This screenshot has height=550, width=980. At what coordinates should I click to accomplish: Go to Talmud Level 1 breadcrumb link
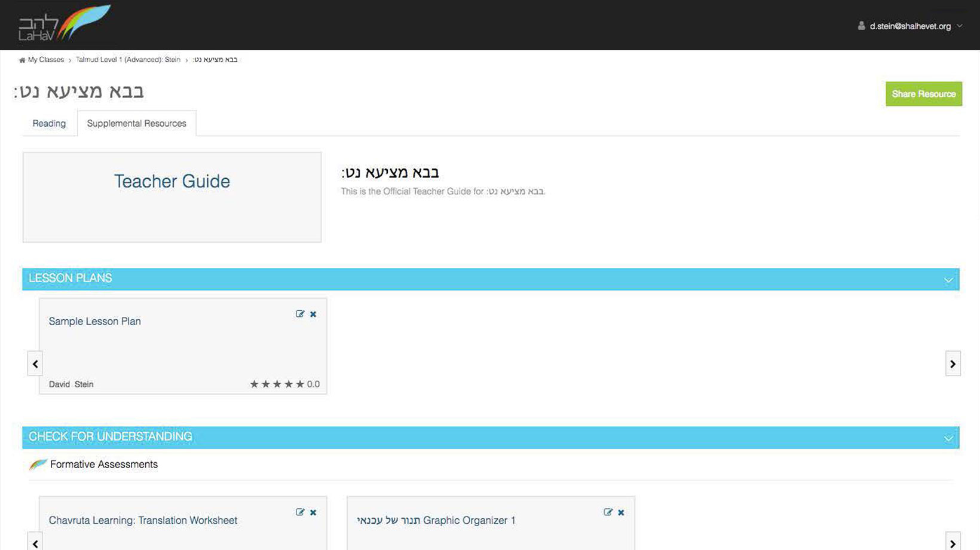pyautogui.click(x=128, y=60)
